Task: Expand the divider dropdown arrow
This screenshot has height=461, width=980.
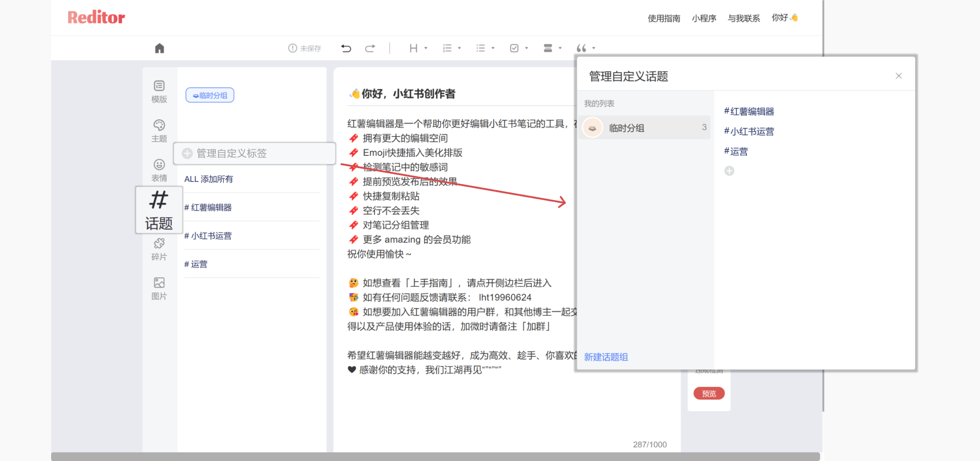Action: [x=560, y=48]
